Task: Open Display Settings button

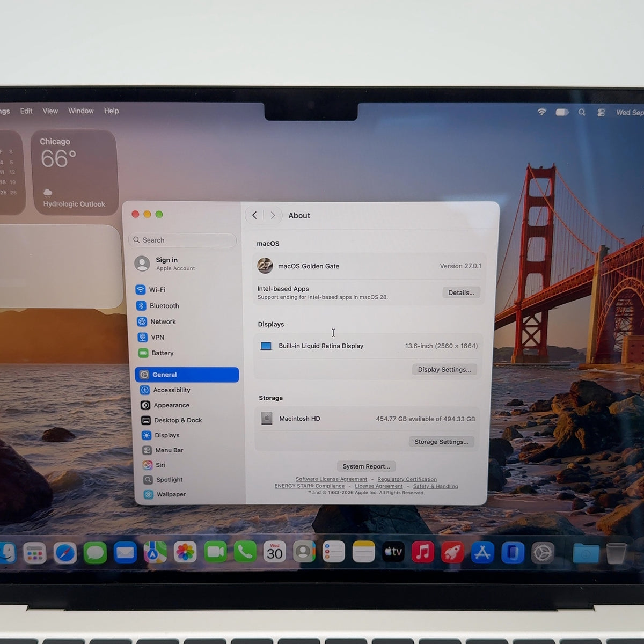Action: click(444, 370)
